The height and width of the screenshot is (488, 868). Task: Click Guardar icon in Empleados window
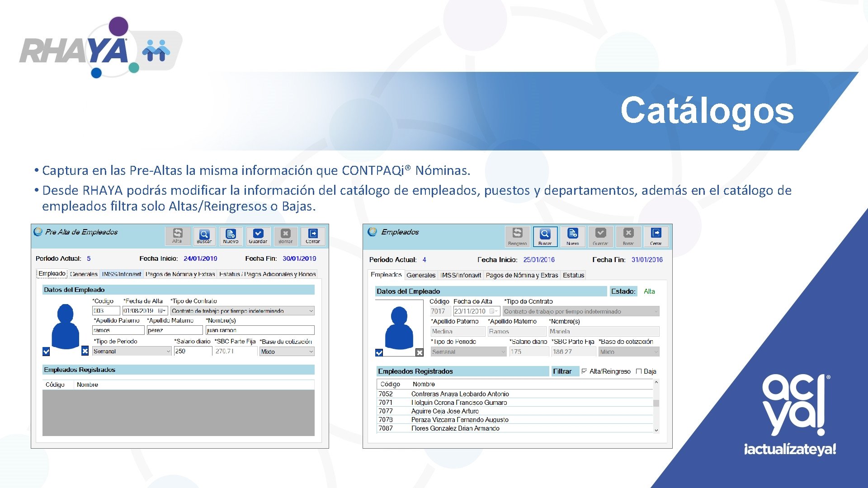pos(600,236)
